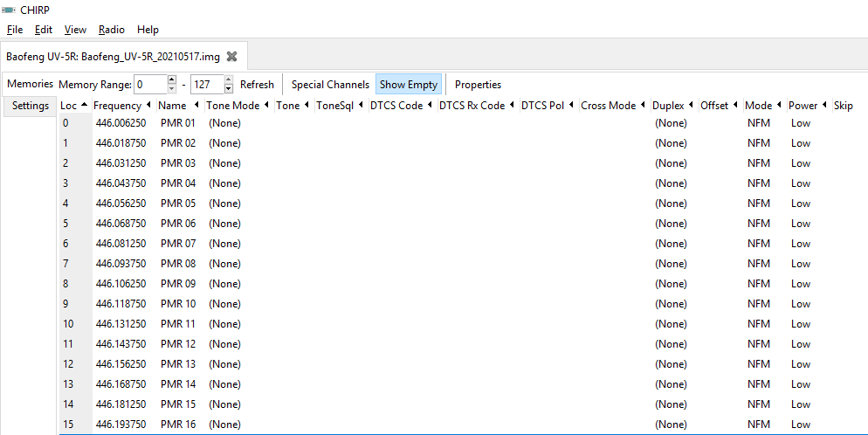Select frequency 446.031250 cell
The width and height of the screenshot is (868, 435).
point(121,163)
